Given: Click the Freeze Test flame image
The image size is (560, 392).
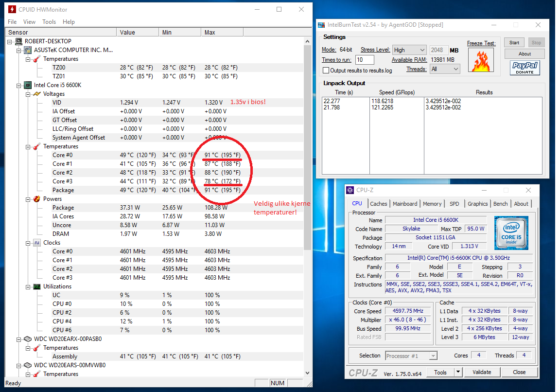Looking at the screenshot, I should pos(481,60).
